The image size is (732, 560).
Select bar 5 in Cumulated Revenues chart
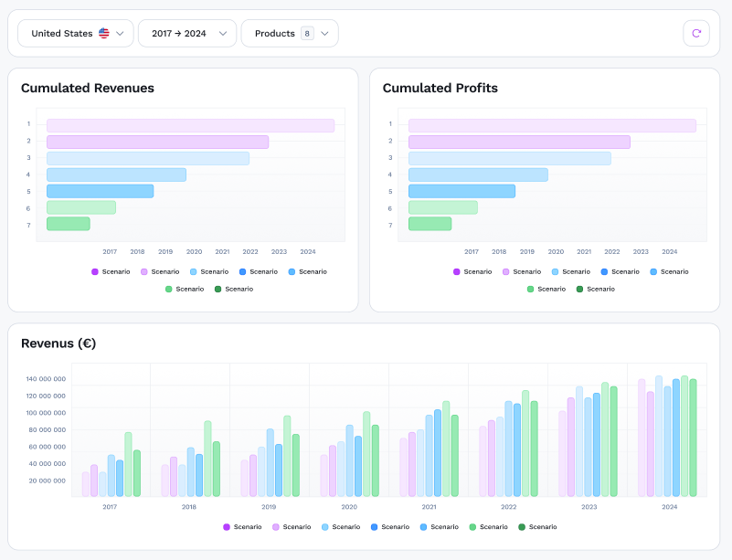coord(100,191)
